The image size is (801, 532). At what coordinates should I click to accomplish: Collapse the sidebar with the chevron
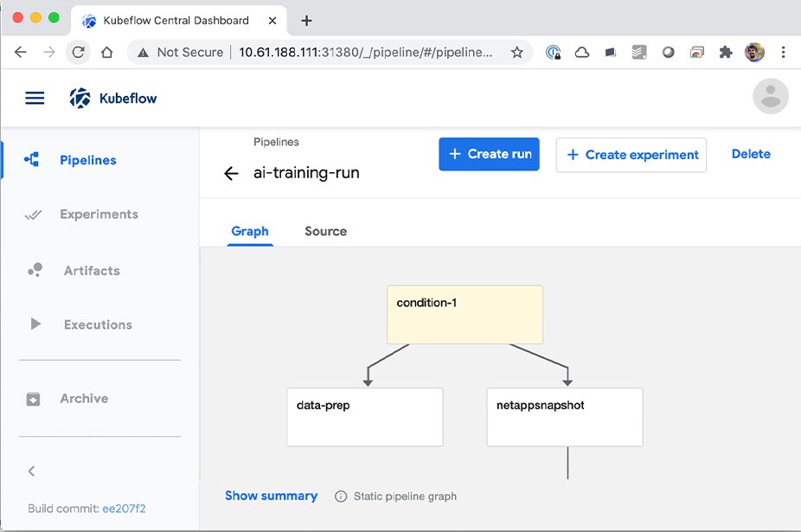(x=32, y=471)
